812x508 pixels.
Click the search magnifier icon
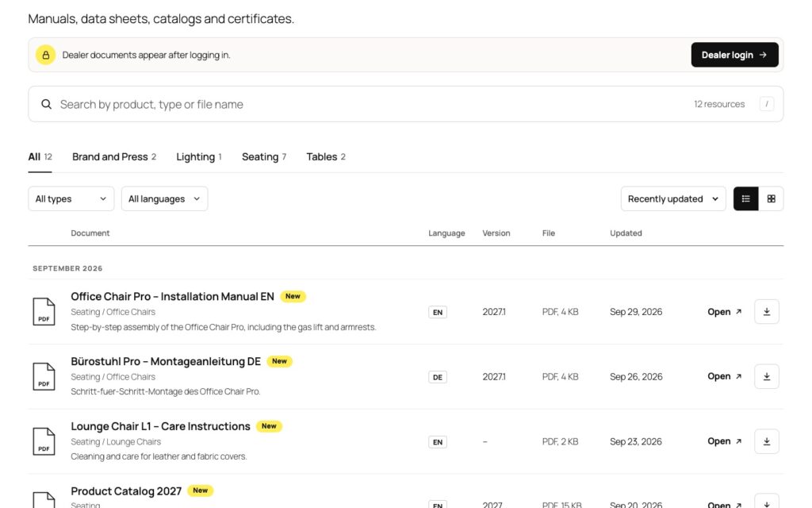(47, 104)
